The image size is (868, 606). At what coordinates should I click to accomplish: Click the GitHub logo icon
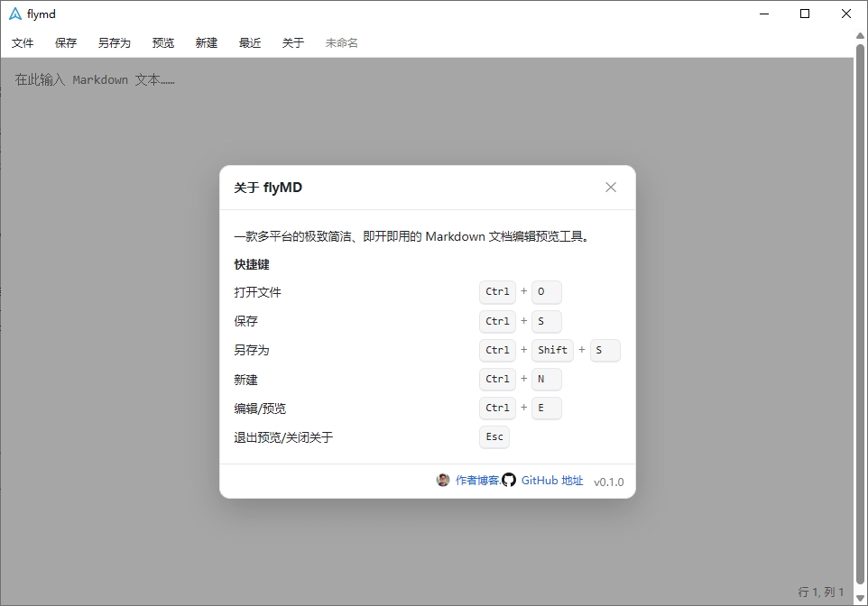pyautogui.click(x=509, y=481)
